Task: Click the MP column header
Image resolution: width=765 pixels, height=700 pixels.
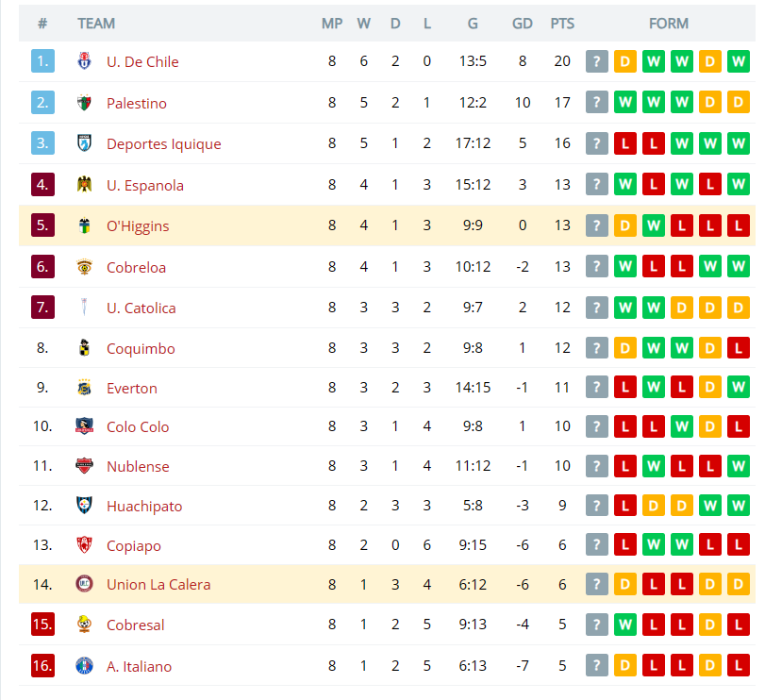Action: coord(332,24)
